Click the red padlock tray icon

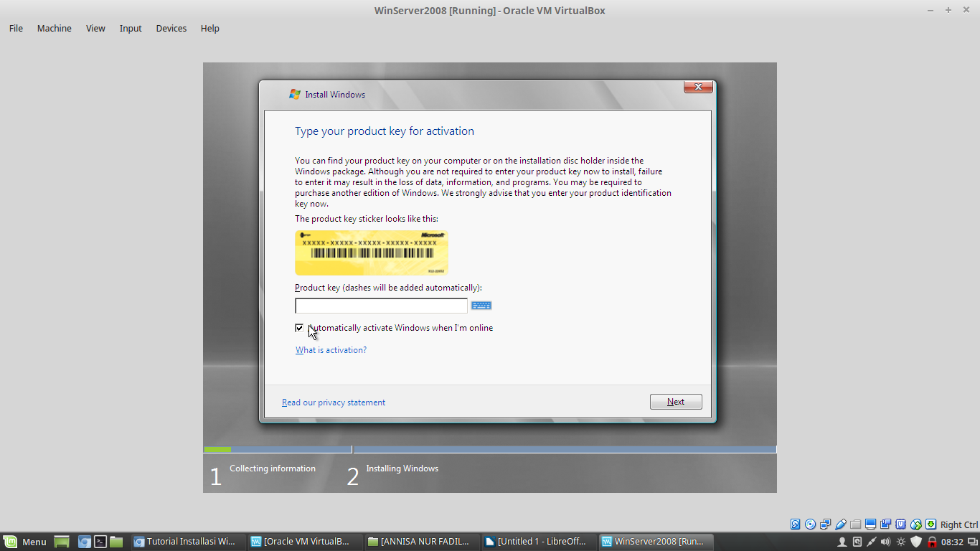(932, 542)
